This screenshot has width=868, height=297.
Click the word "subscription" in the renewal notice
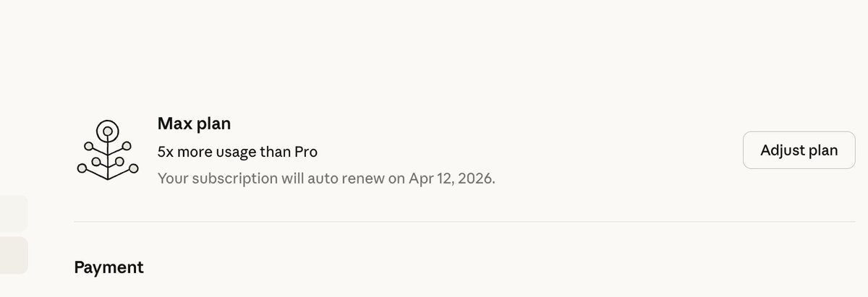tap(228, 178)
